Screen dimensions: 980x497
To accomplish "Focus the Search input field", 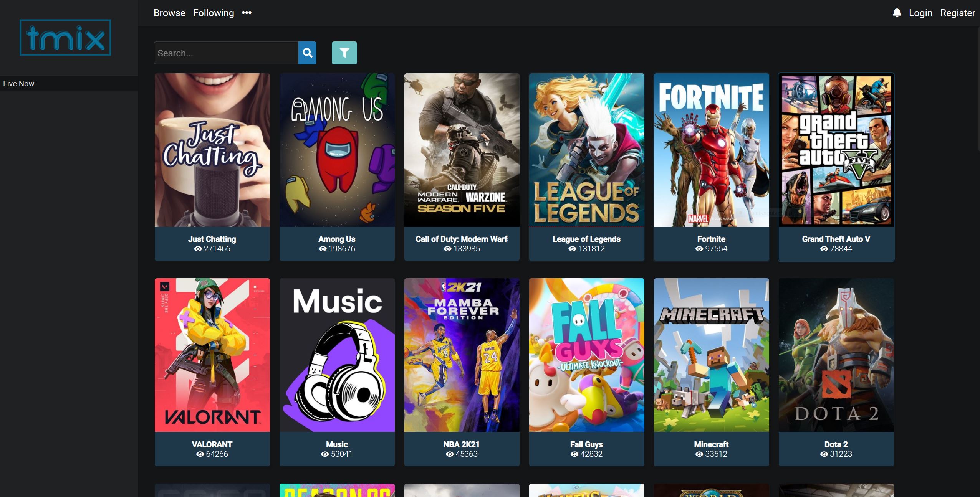I will (226, 53).
